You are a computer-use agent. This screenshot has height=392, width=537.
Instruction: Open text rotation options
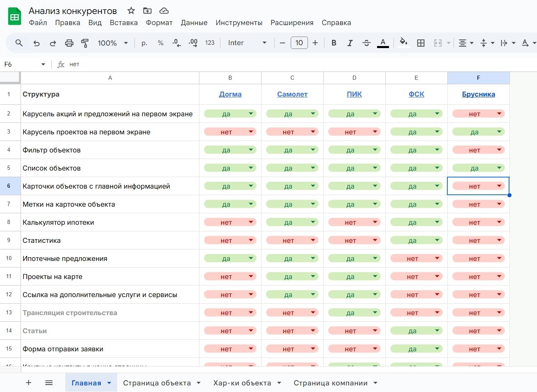pos(528,43)
